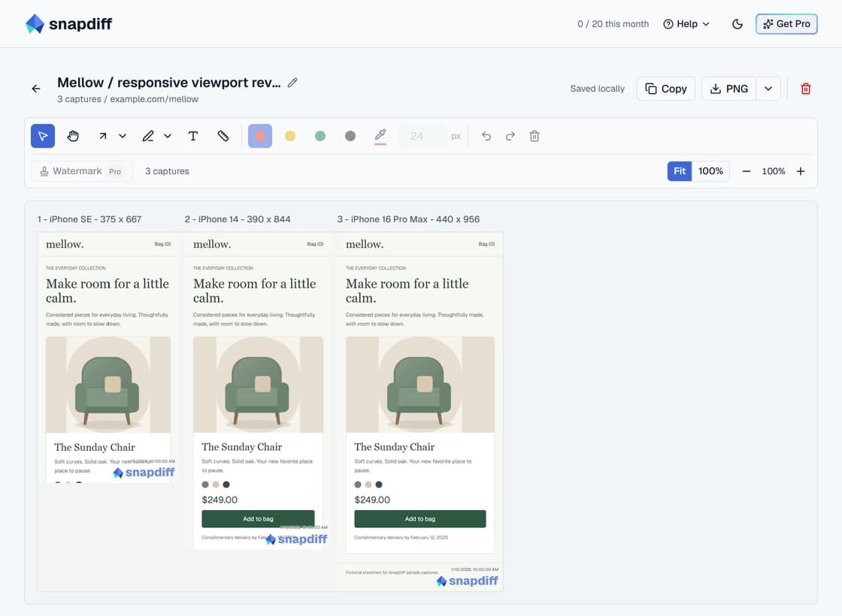Zoom out with minus button
This screenshot has height=616, width=842.
tap(747, 171)
